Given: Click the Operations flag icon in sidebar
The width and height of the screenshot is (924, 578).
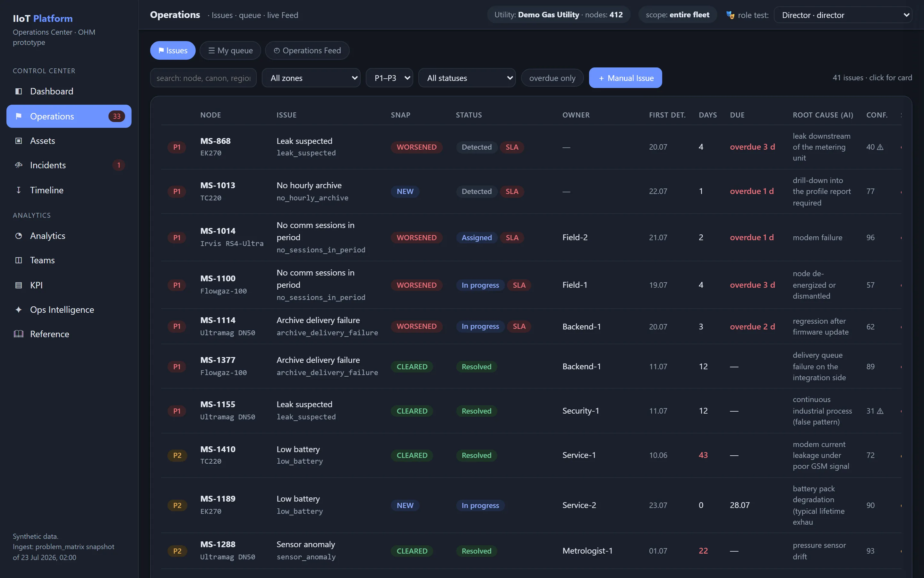Looking at the screenshot, I should (x=18, y=116).
